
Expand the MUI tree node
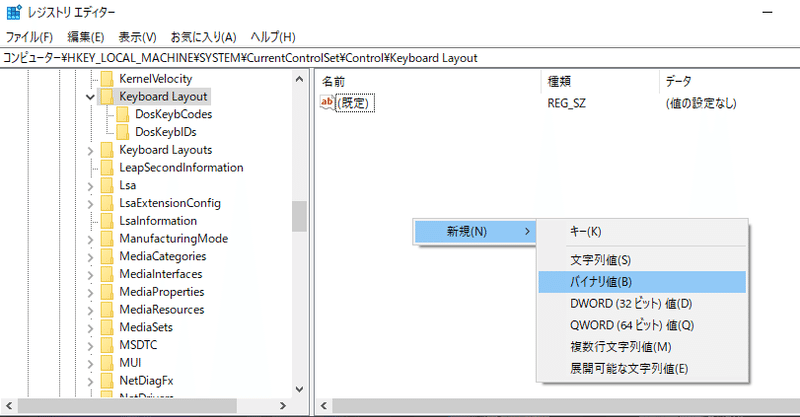[90, 364]
